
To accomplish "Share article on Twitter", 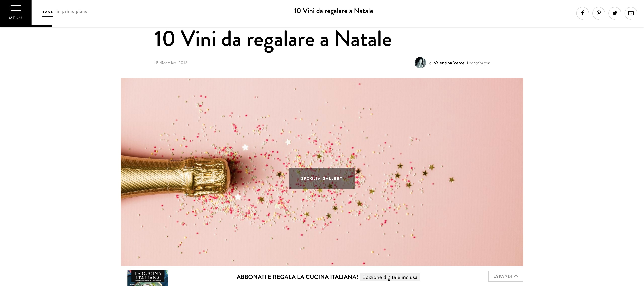I will [615, 13].
